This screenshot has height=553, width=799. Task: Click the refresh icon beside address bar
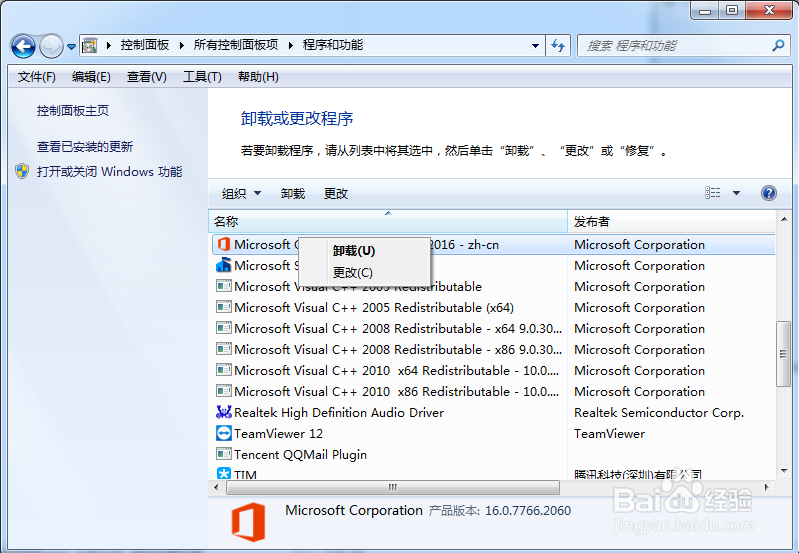click(558, 46)
